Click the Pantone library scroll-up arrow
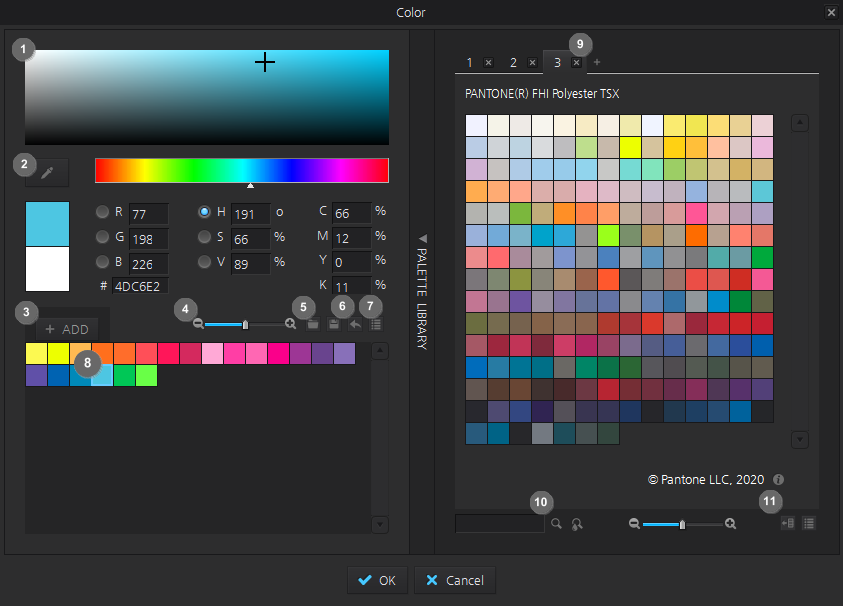 [x=800, y=123]
